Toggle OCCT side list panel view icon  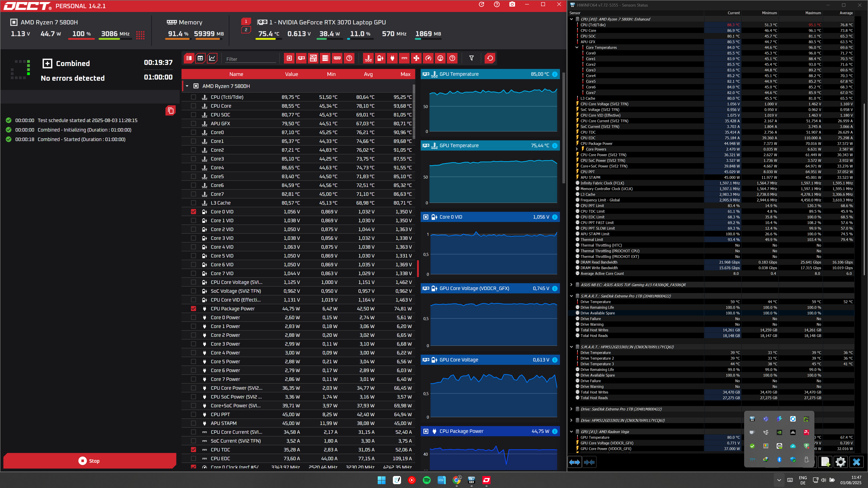tap(189, 58)
